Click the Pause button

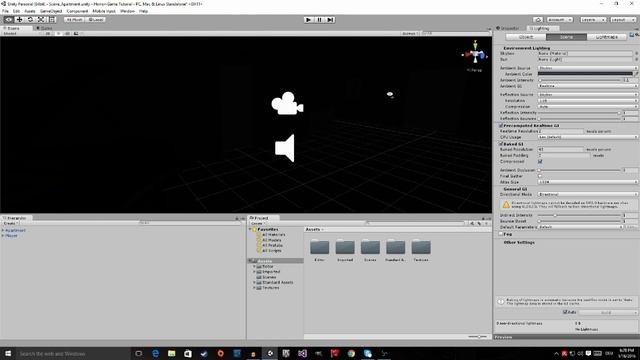click(320, 20)
